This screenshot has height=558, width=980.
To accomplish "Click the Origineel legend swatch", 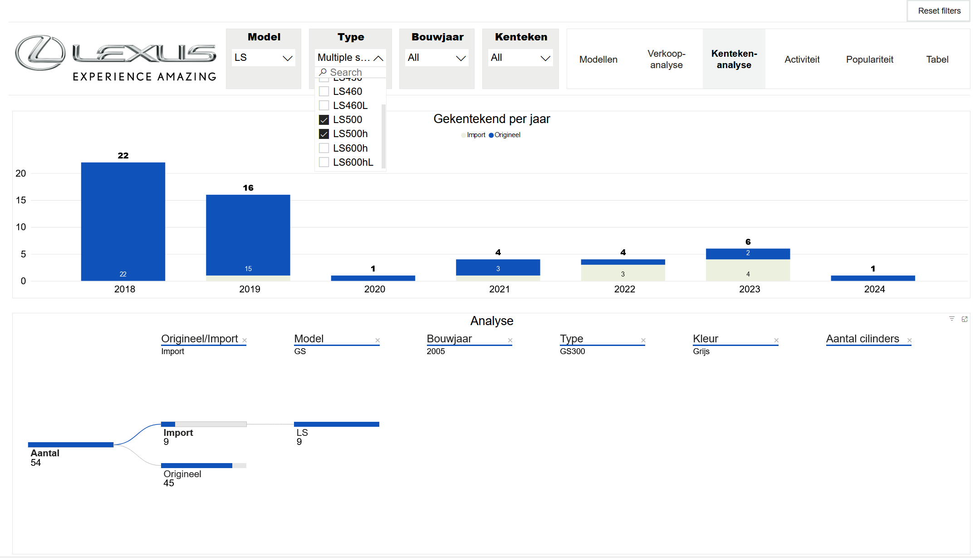I will coord(491,135).
